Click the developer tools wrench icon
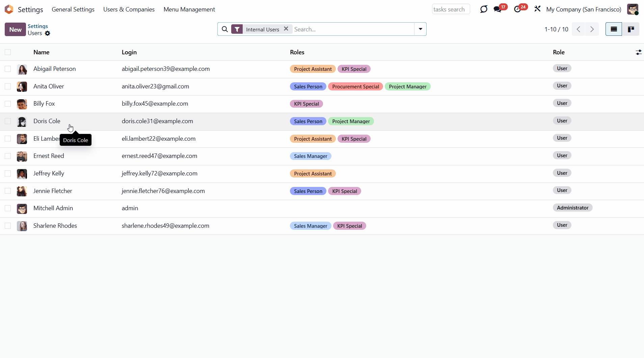The width and height of the screenshot is (644, 358). click(x=537, y=9)
